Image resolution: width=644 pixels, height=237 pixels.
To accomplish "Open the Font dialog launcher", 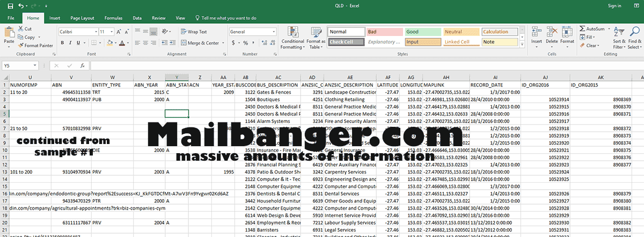I will (x=129, y=54).
